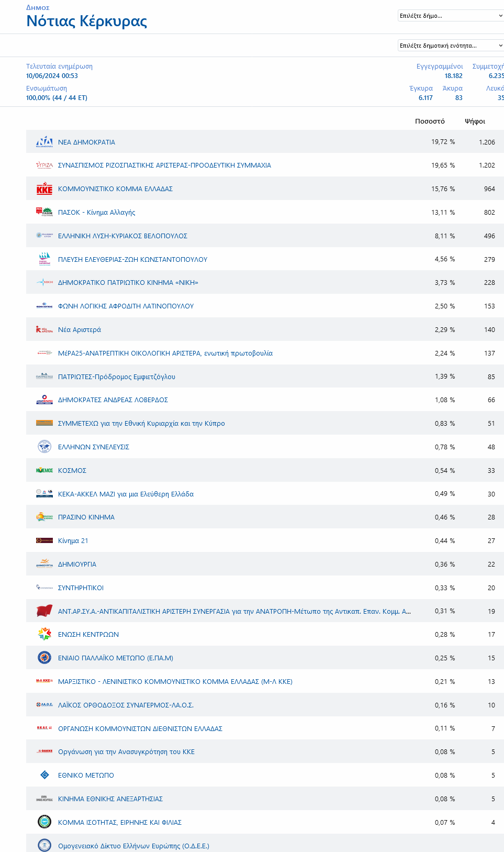Open the 'Επιλέξτε δημοτική ενότητα...' dropdown
This screenshot has height=852, width=504.
[450, 46]
